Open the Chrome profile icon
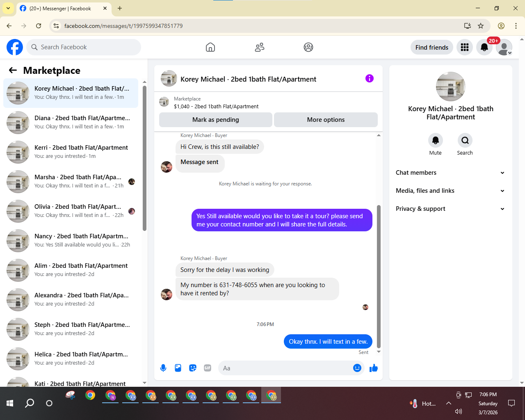525x420 pixels. (x=501, y=26)
